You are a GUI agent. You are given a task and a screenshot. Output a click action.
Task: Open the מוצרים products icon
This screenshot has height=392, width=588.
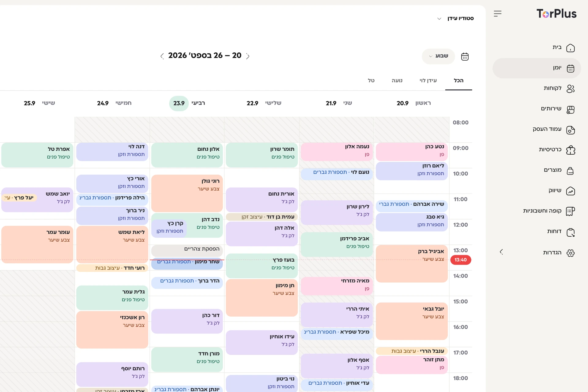pos(570,171)
